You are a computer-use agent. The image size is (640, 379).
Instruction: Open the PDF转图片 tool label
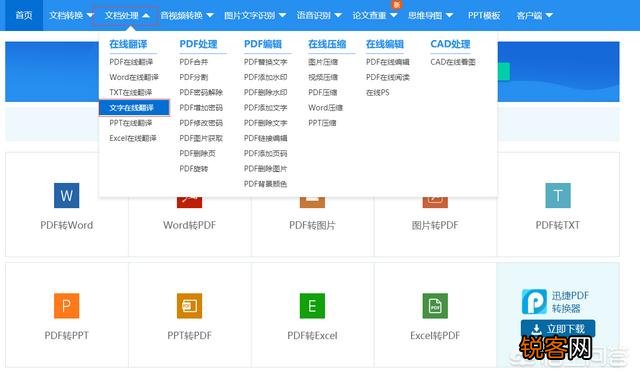point(312,225)
